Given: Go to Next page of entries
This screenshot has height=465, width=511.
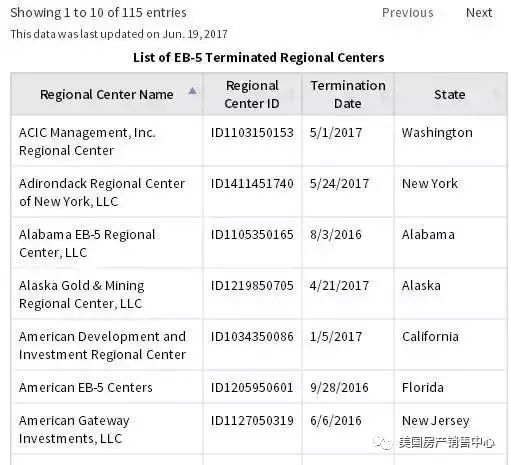Looking at the screenshot, I should click(479, 13).
